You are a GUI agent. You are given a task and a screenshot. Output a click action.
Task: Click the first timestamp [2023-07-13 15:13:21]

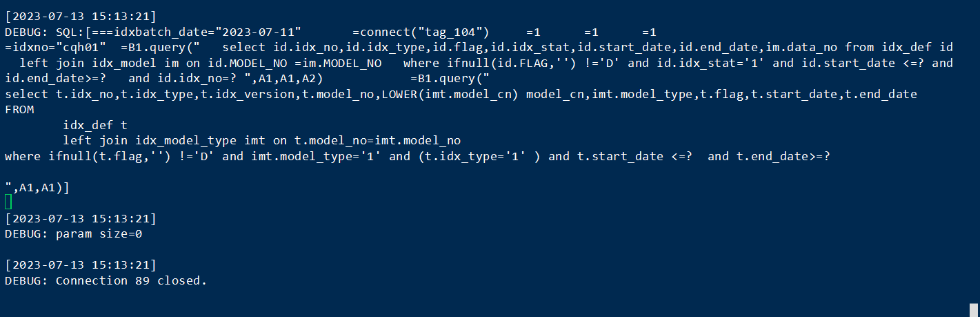81,16
